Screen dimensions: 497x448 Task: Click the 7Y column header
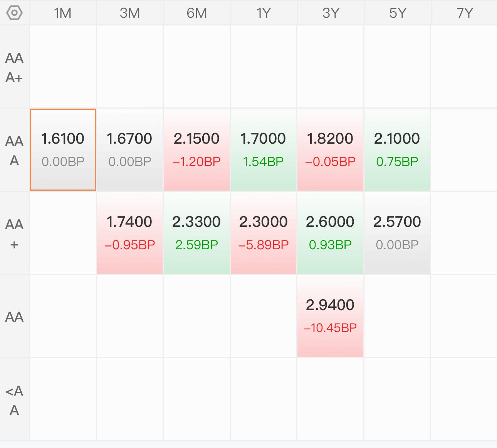click(464, 13)
